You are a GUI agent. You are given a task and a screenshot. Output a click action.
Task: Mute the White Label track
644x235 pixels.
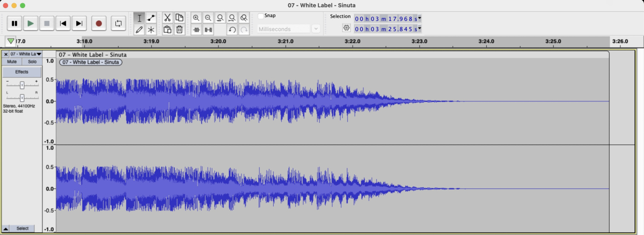12,62
